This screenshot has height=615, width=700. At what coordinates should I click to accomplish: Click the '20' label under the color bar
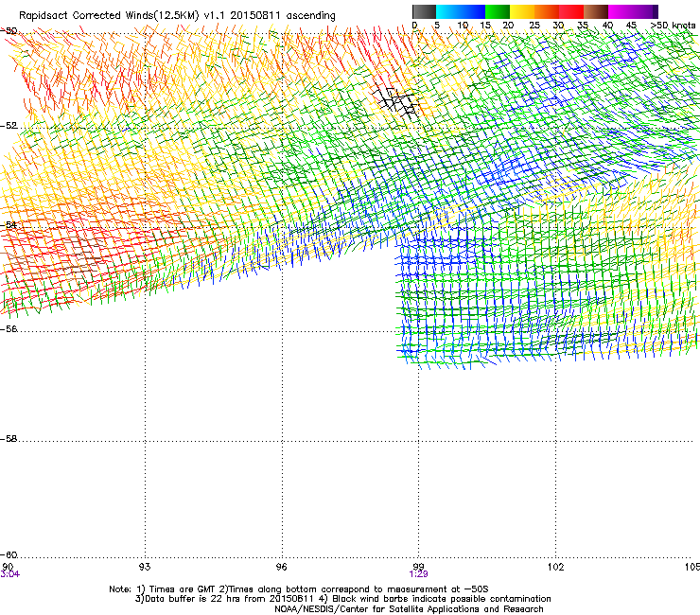coord(508,26)
